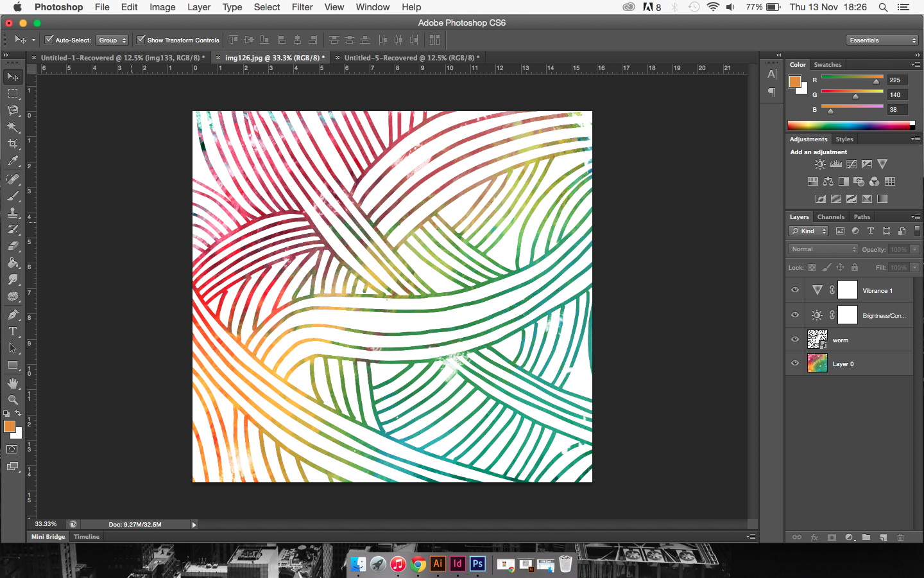Viewport: 924px width, 578px height.
Task: Open Spotlight search in menu bar
Action: tap(883, 7)
